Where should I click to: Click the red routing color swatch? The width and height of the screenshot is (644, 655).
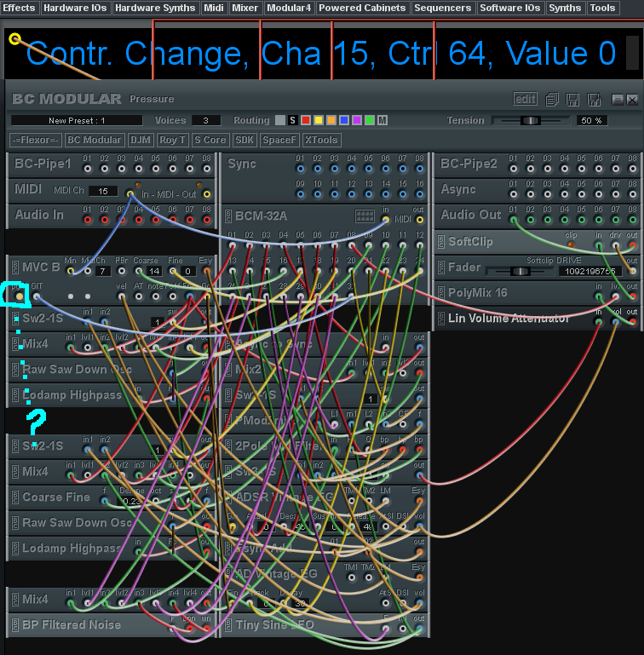tap(306, 120)
